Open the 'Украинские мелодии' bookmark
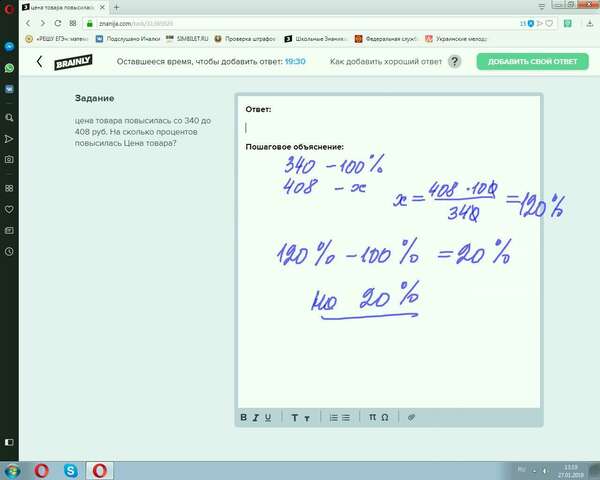Image resolution: width=600 pixels, height=480 pixels. pos(457,39)
